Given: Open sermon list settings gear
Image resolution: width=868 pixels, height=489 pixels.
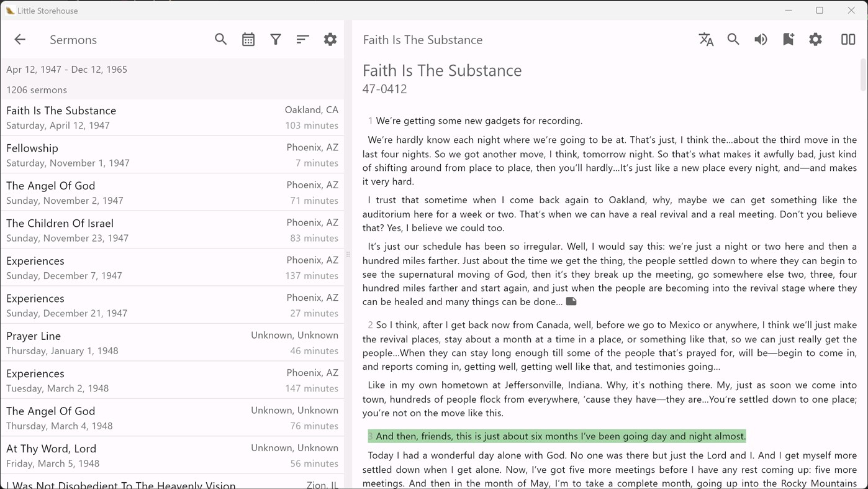Looking at the screenshot, I should [x=330, y=39].
